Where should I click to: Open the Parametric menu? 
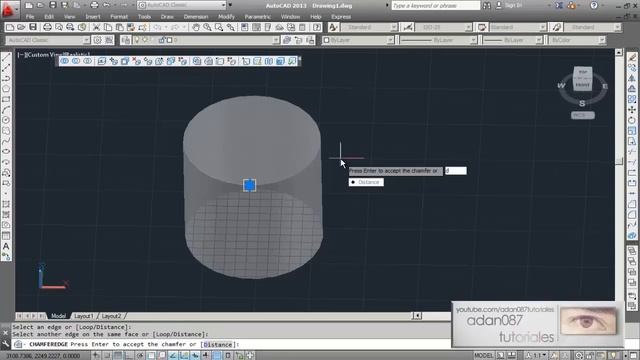(257, 17)
